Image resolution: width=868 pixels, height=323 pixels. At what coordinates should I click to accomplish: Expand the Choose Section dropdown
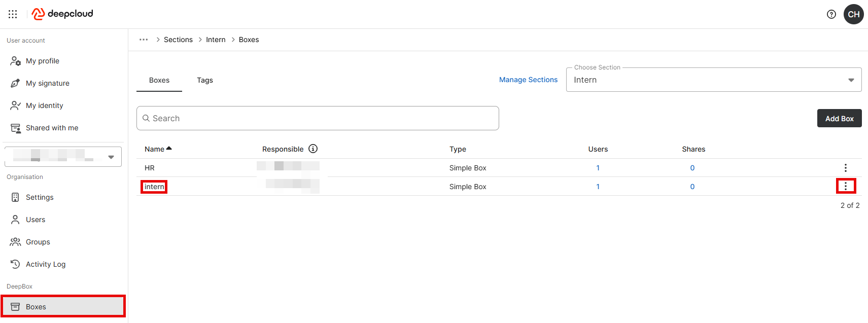[851, 80]
